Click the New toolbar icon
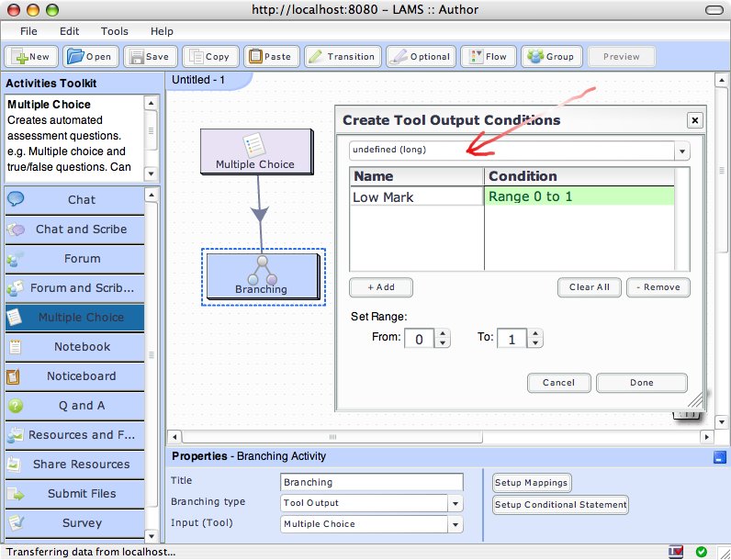 pyautogui.click(x=21, y=56)
